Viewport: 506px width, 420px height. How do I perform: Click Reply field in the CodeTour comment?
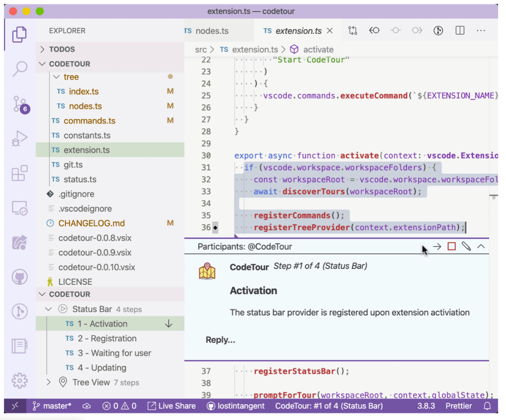(220, 340)
